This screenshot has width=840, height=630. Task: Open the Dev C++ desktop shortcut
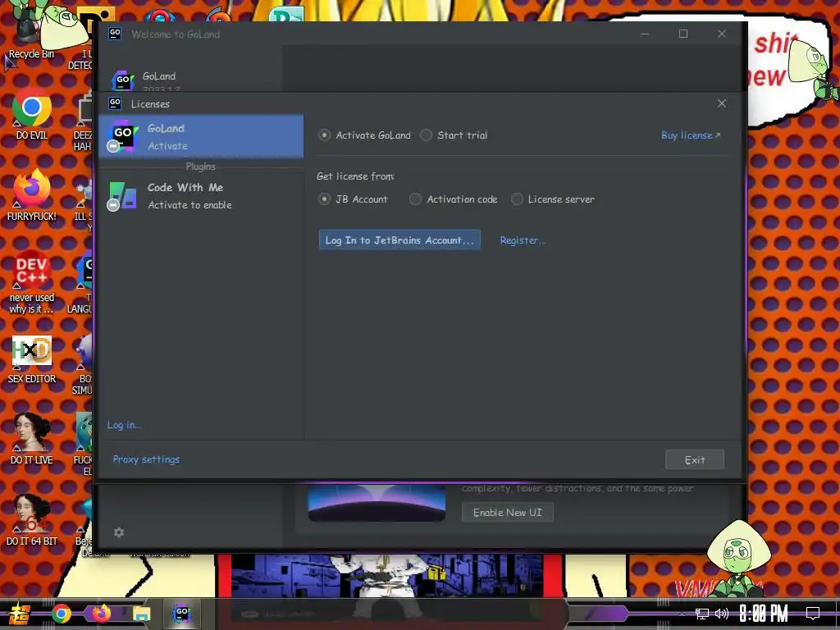(x=32, y=282)
